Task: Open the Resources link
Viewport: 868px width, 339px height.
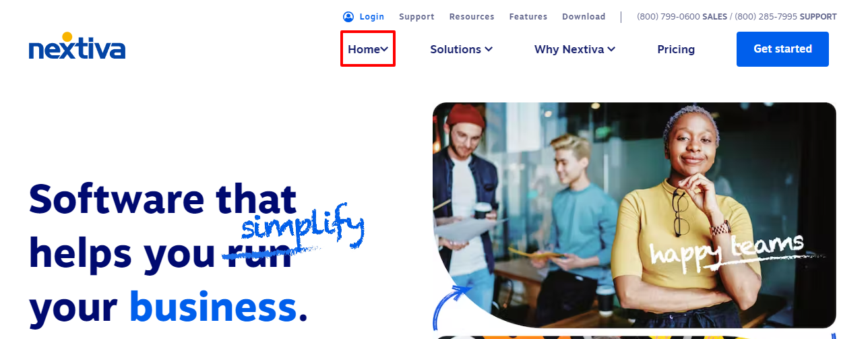Action: click(x=472, y=17)
